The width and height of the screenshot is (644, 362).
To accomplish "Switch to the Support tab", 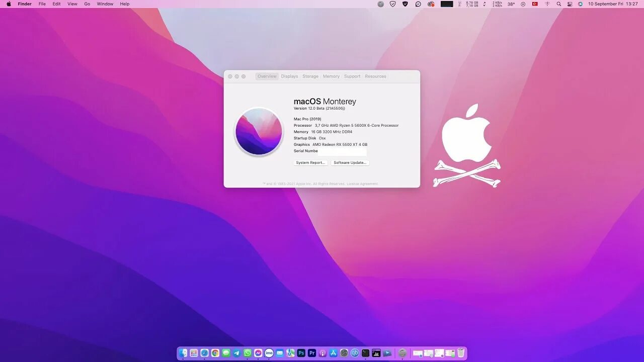I will click(x=352, y=76).
